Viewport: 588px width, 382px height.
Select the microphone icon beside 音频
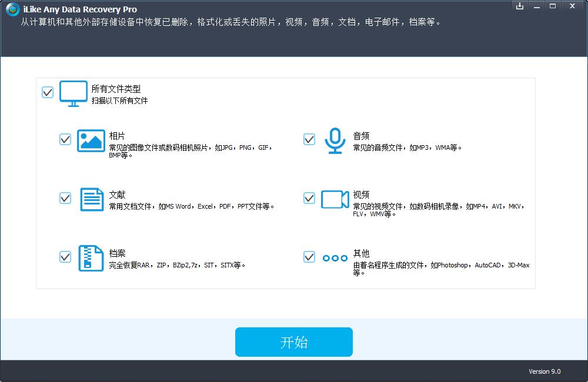pyautogui.click(x=335, y=141)
